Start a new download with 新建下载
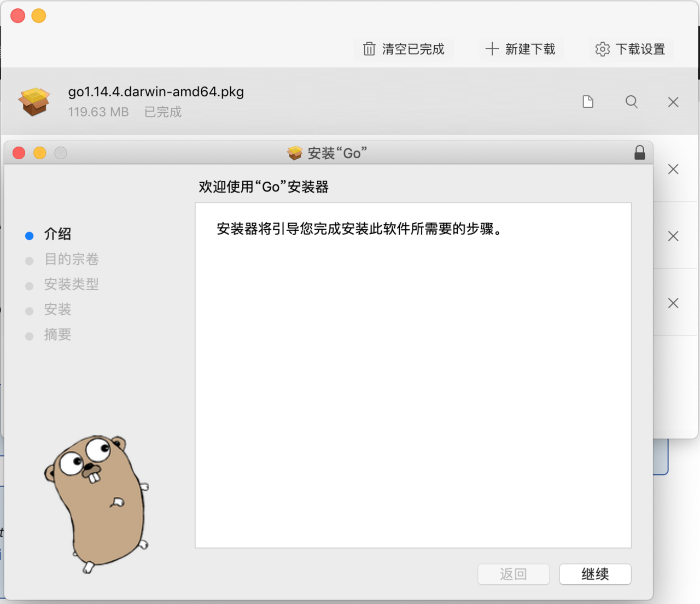 [x=520, y=49]
